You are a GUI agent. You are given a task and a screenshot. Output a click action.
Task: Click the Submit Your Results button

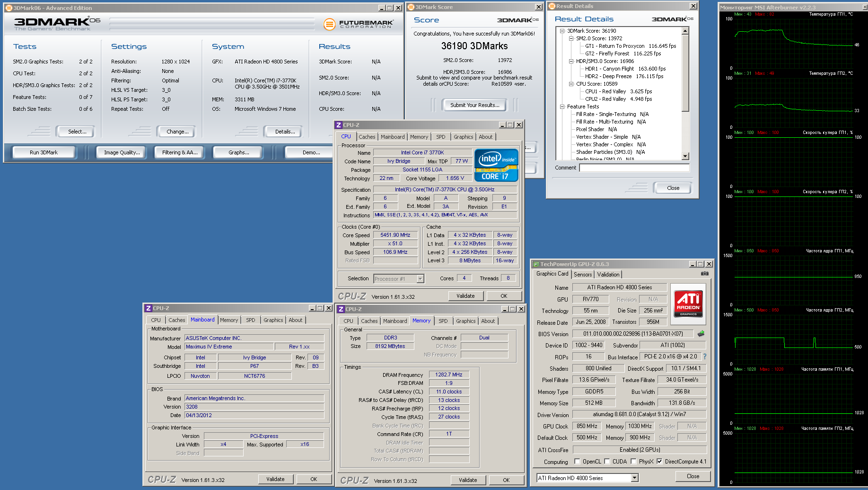click(x=474, y=105)
